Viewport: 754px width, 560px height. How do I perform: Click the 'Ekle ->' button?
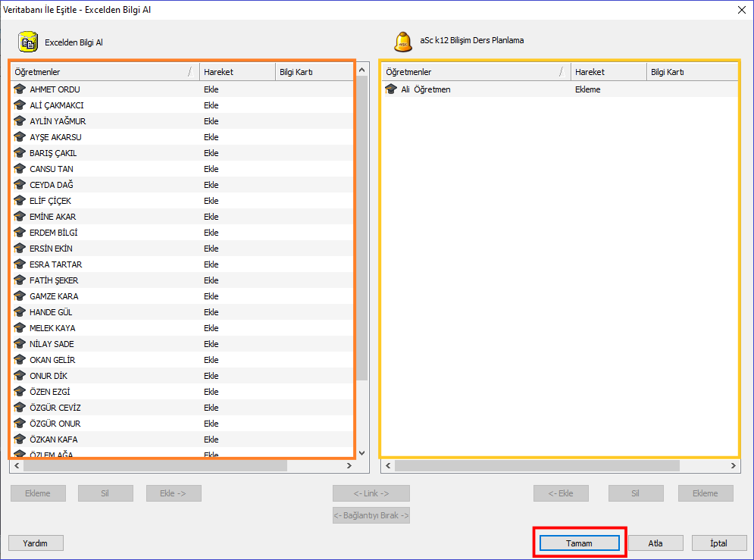(x=174, y=493)
